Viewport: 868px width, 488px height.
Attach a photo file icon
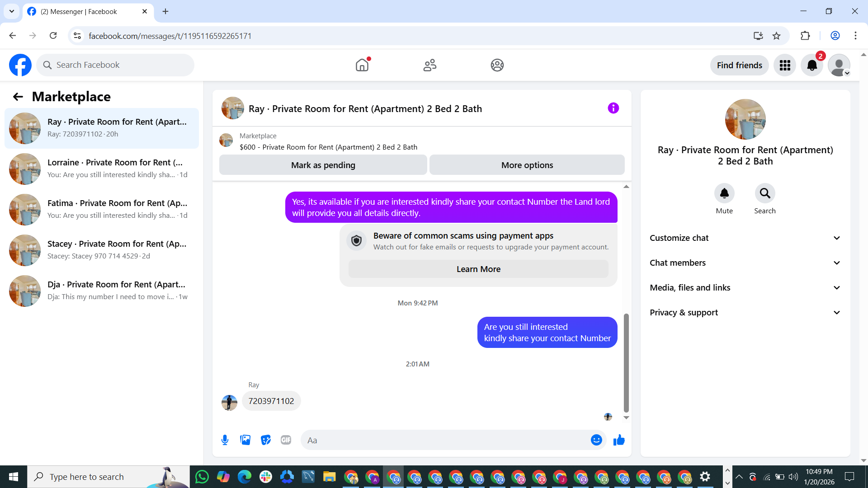245,440
